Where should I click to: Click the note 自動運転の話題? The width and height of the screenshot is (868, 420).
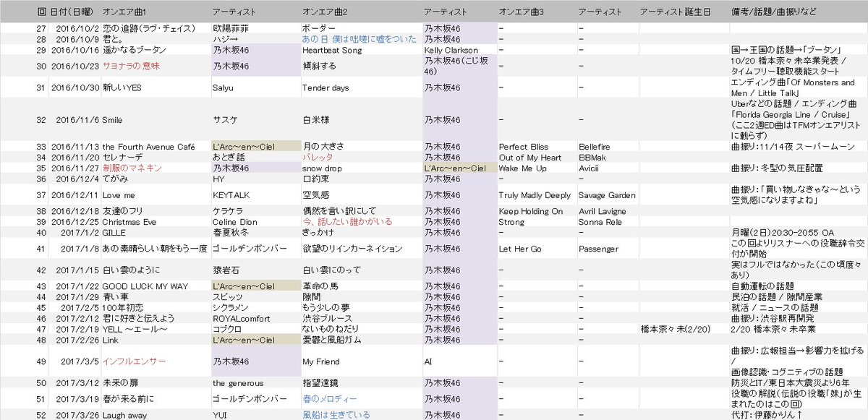coord(762,286)
